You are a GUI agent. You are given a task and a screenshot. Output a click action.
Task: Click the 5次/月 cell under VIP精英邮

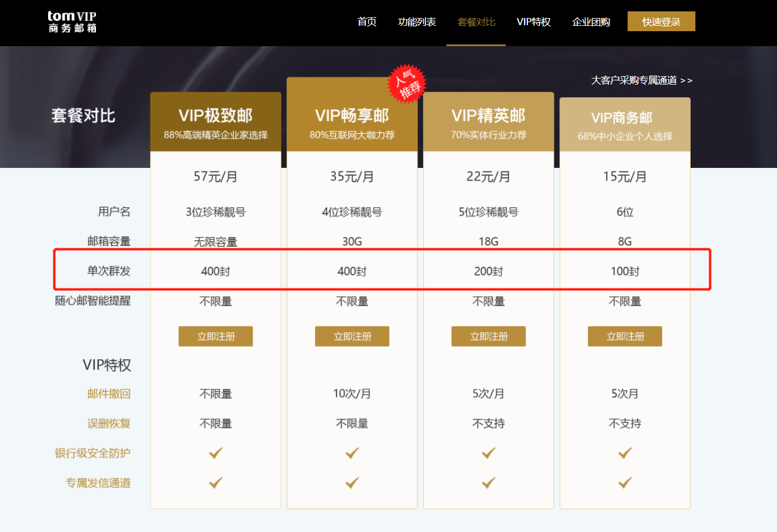(x=488, y=394)
